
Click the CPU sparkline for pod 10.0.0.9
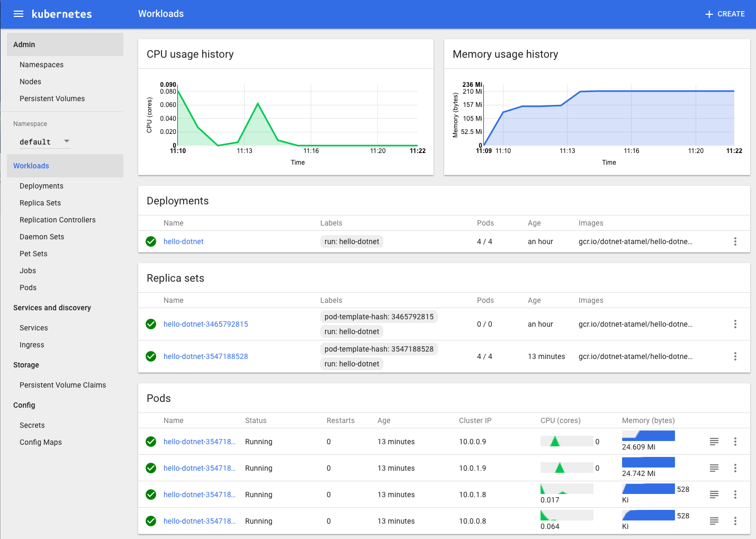coord(566,441)
